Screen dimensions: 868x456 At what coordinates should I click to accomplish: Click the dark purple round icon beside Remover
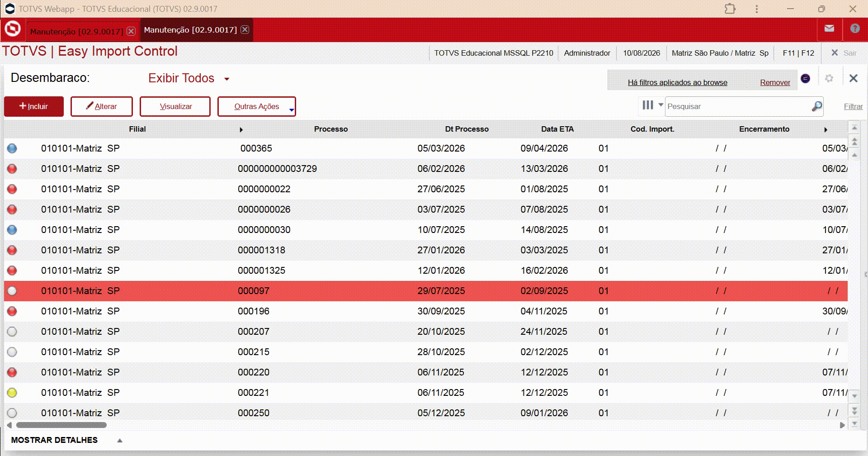coord(805,78)
